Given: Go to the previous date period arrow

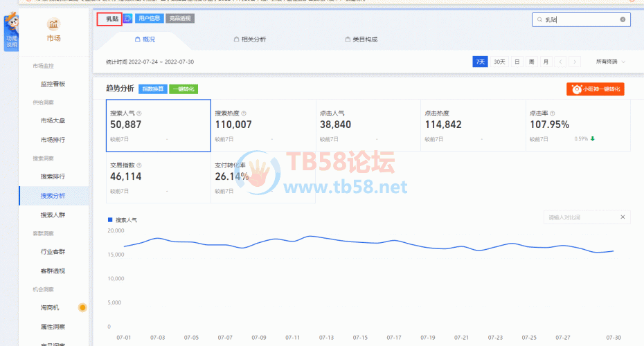Looking at the screenshot, I should pyautogui.click(x=560, y=62).
